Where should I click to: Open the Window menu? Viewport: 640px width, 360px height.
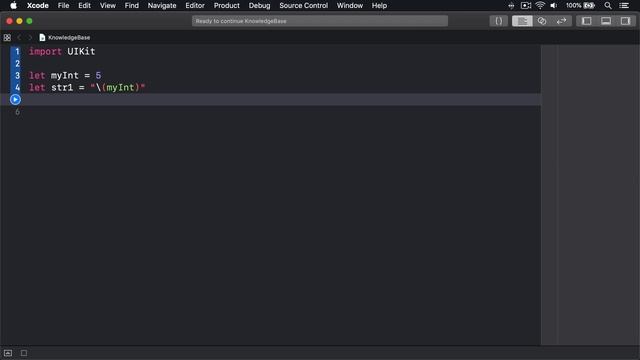point(350,5)
